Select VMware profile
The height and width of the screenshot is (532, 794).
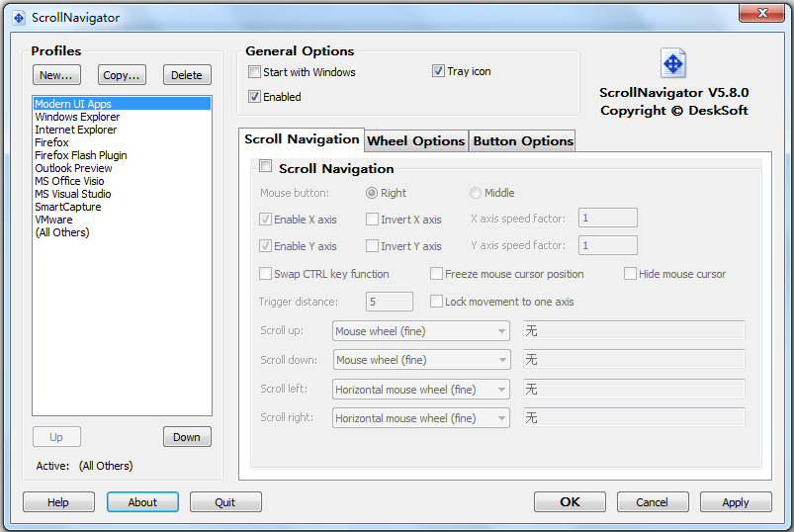(x=122, y=220)
